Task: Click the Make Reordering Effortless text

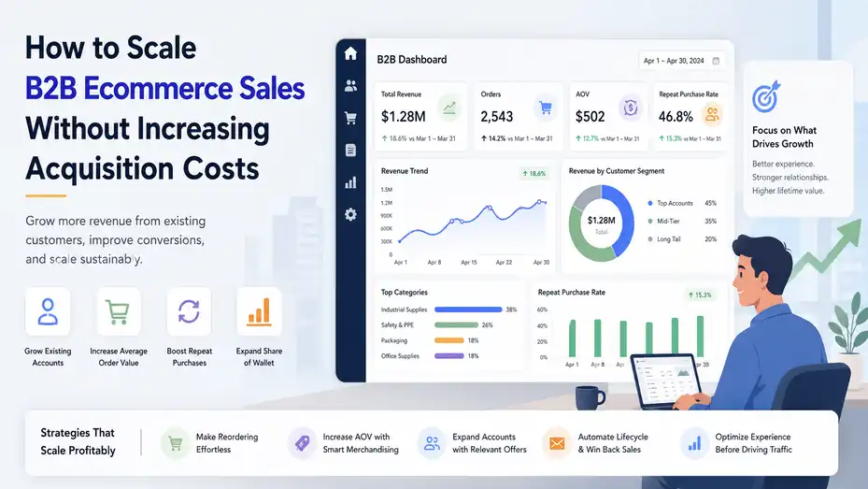Action: (x=226, y=443)
